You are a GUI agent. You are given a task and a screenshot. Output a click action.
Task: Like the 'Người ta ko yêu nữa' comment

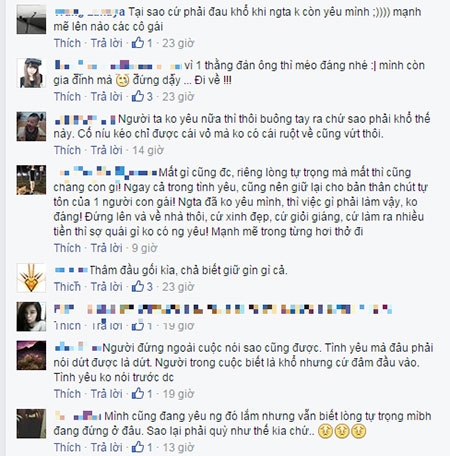click(67, 150)
